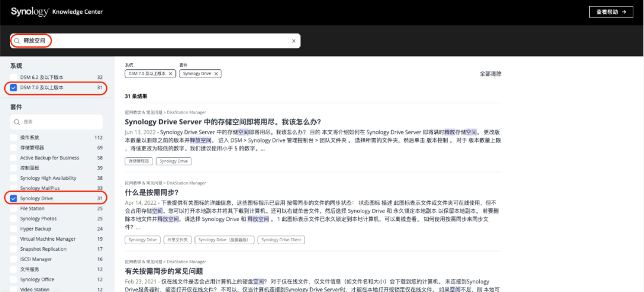Screen dimensions: 644x292
Task: Remove the DSM 7.0 filter chip X
Action: pyautogui.click(x=171, y=73)
